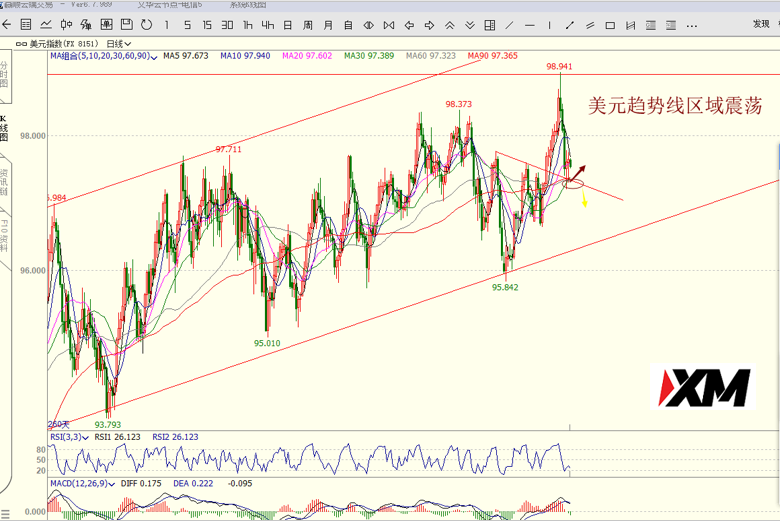The image size is (780, 521).
Task: Click the RSI1 26.123 value
Action: click(117, 437)
